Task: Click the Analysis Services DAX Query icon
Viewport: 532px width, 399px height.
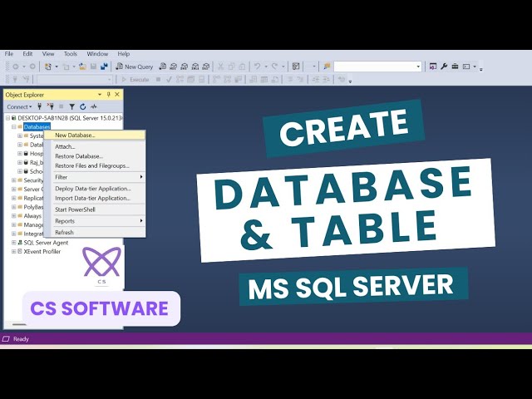Action: pos(206,66)
